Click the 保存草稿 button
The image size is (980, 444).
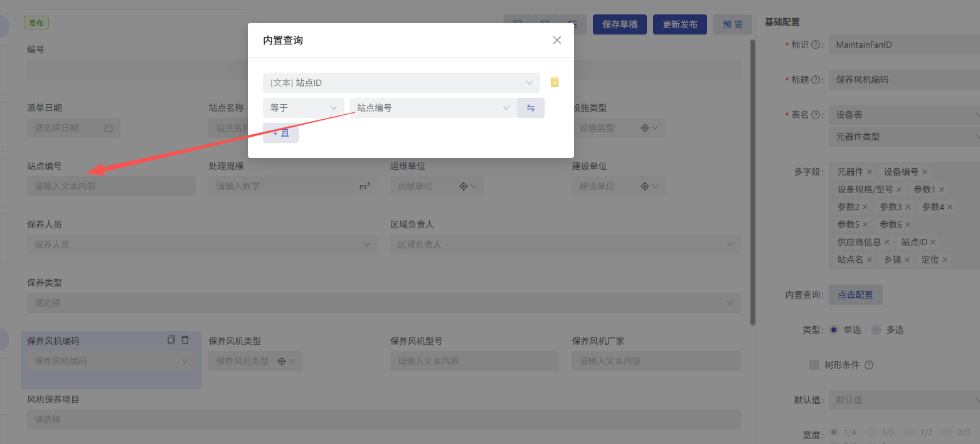[x=620, y=24]
